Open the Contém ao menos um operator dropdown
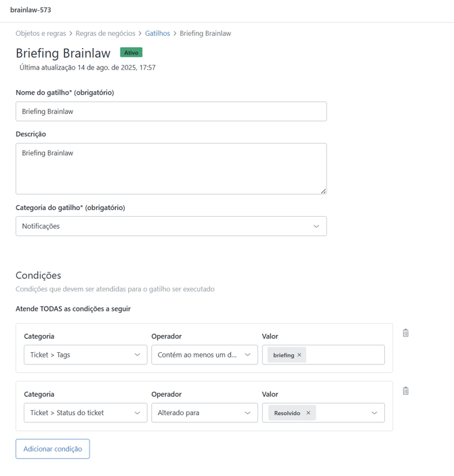 pyautogui.click(x=204, y=355)
